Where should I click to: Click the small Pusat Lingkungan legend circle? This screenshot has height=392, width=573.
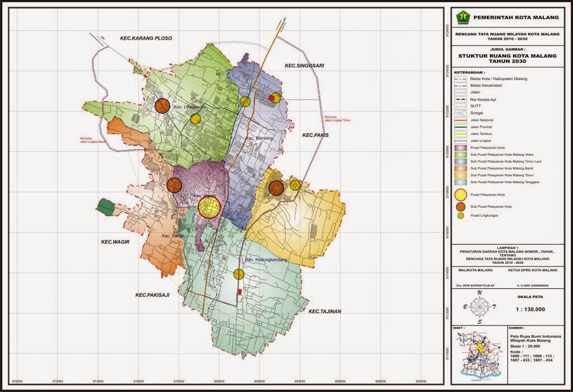click(461, 216)
